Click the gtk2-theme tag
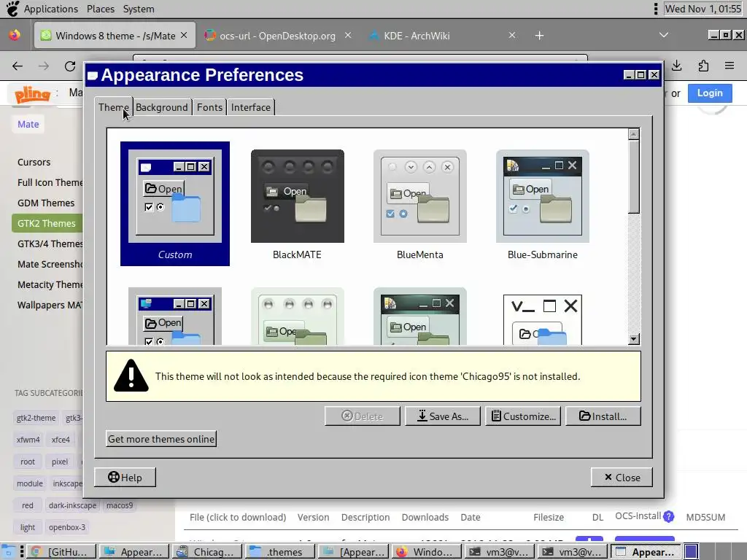747x560 pixels. [36, 418]
